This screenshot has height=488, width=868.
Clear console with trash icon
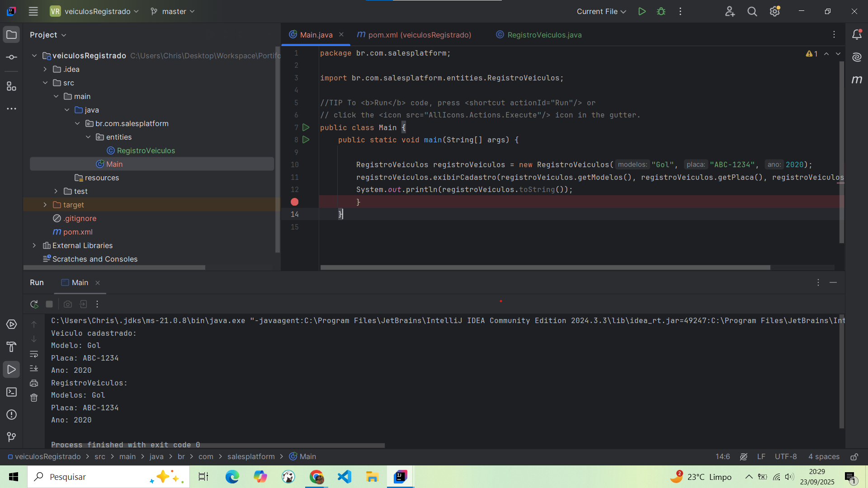click(x=34, y=398)
